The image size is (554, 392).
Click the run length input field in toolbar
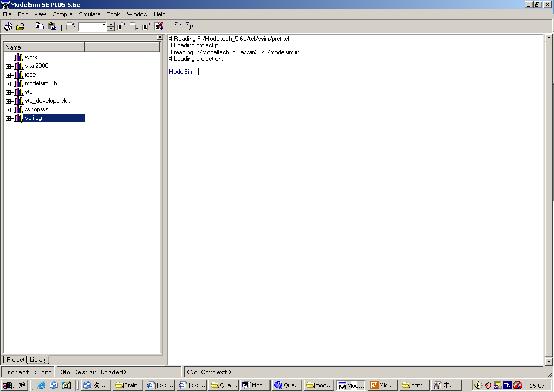pyautogui.click(x=93, y=27)
